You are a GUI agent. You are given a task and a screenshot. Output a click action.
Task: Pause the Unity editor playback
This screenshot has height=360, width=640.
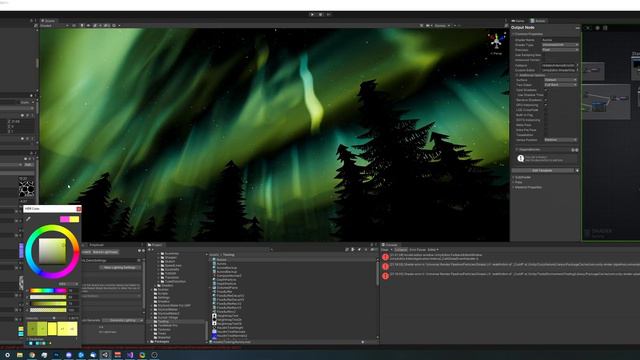point(320,14)
